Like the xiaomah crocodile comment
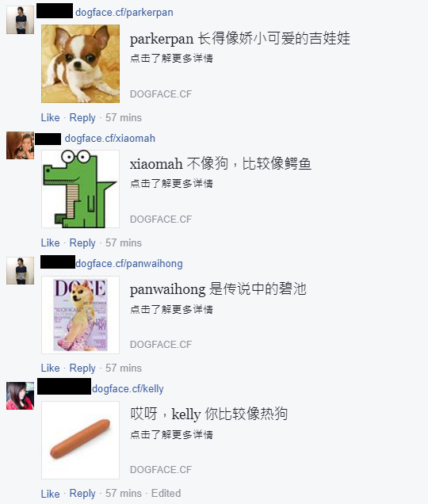Image resolution: width=428 pixels, height=504 pixels. click(50, 243)
